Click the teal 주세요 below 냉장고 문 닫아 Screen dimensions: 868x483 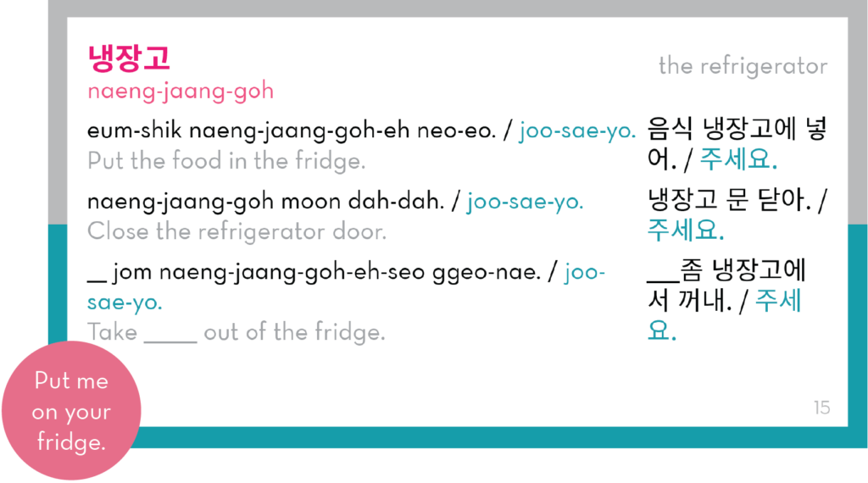pyautogui.click(x=685, y=230)
